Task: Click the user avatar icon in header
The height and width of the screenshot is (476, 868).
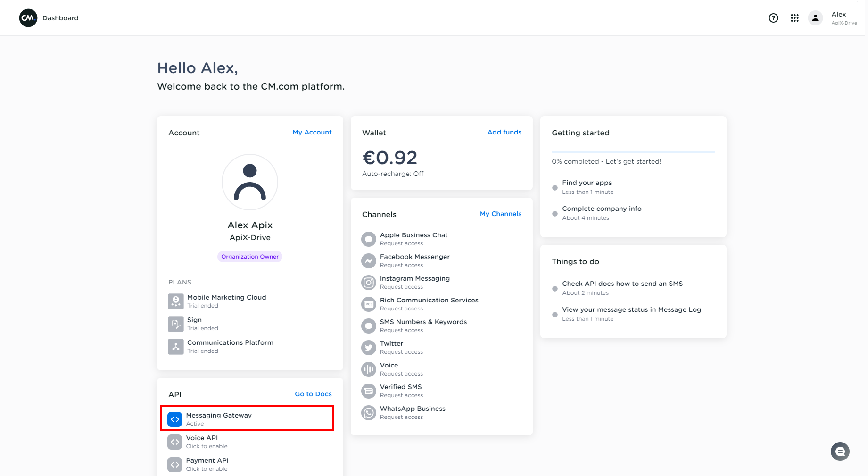Action: [x=815, y=18]
